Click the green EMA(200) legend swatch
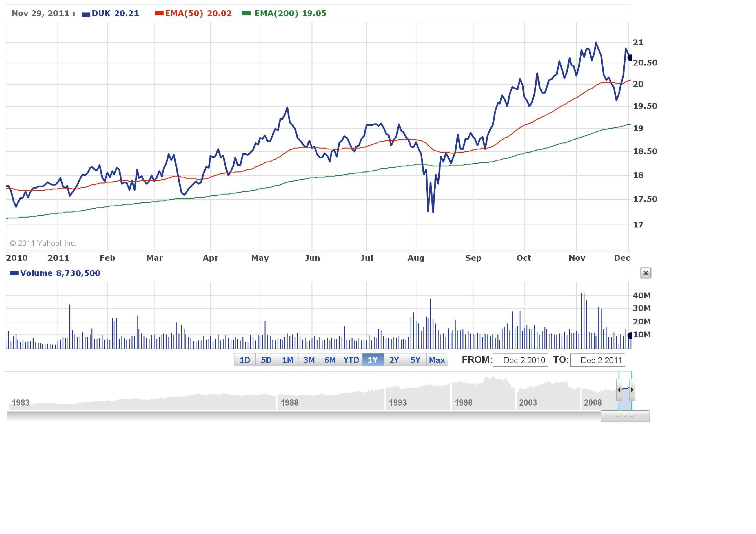This screenshot has width=756, height=534. click(x=246, y=13)
